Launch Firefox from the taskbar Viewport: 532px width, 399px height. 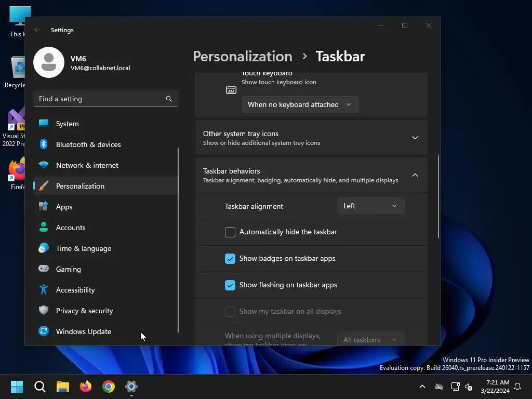coord(86,387)
